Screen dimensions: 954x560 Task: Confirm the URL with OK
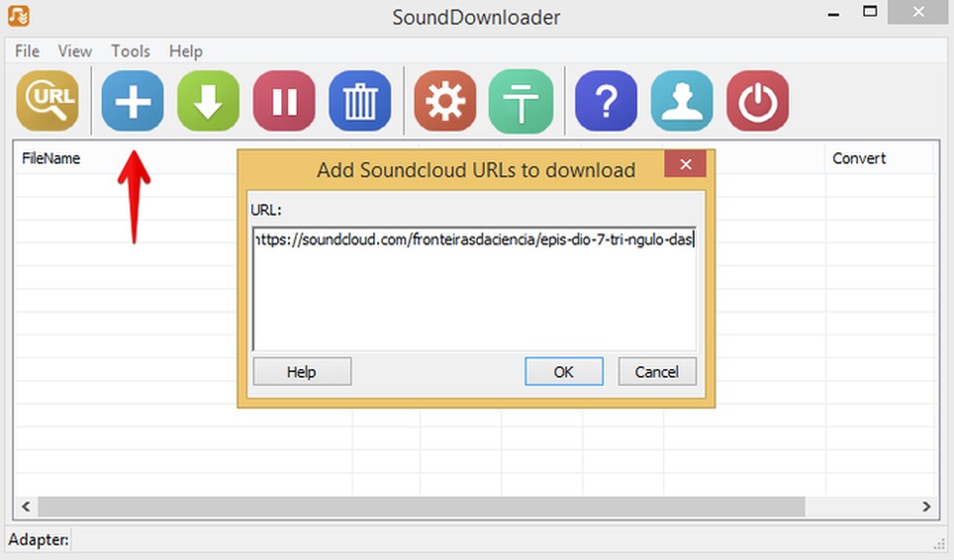click(563, 371)
